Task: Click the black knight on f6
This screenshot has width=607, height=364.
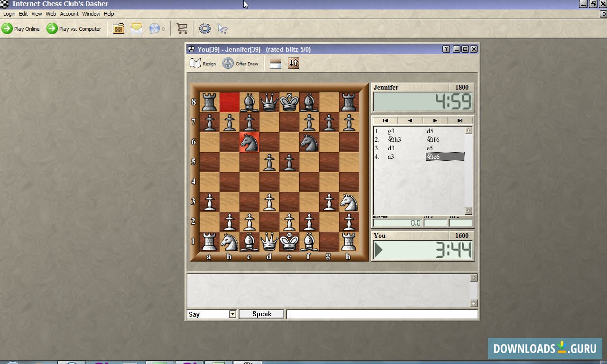Action: pyautogui.click(x=309, y=142)
